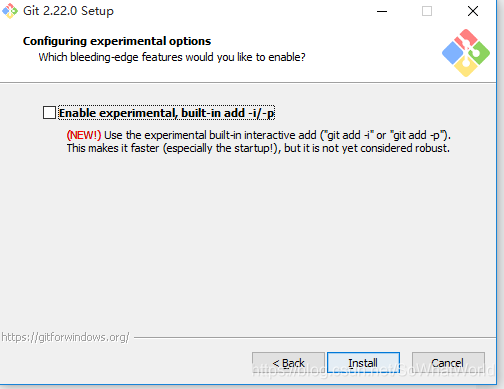The image size is (504, 389).
Task: Click the 'Configuring experimental options' heading
Action: [117, 41]
